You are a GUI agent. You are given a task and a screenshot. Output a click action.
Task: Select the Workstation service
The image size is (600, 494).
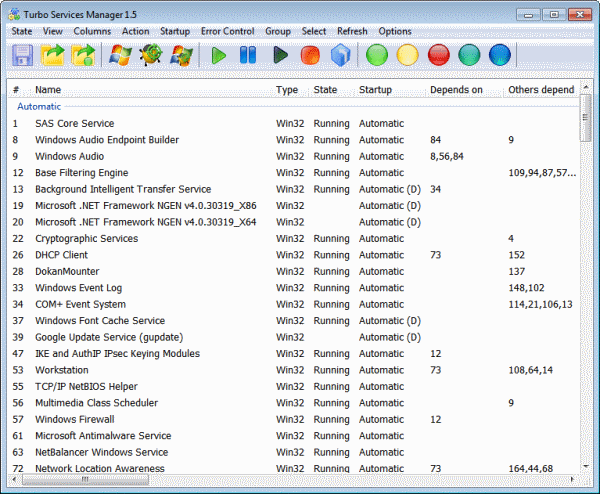point(293,370)
